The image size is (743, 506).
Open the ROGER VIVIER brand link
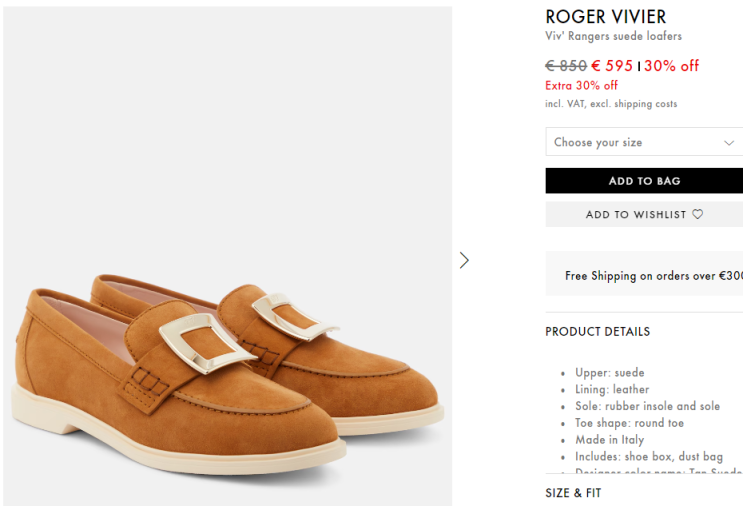point(605,17)
